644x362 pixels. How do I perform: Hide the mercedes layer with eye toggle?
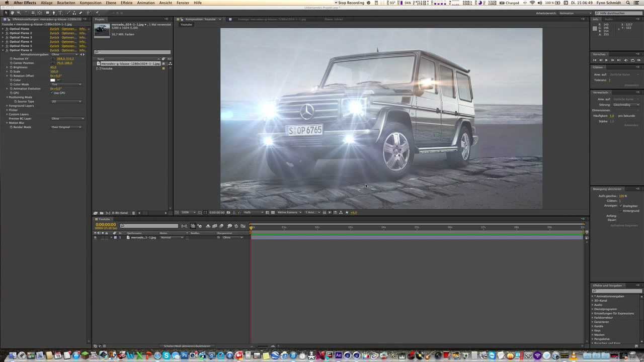coord(95,237)
